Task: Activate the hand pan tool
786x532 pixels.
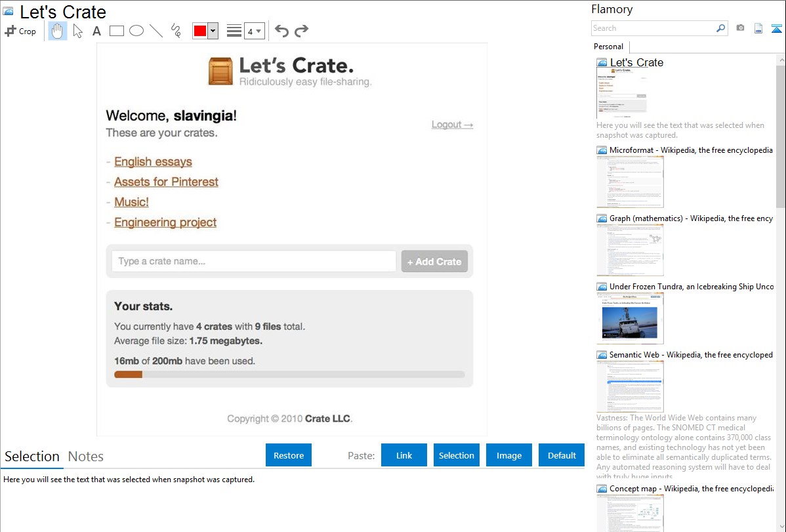Action: (x=58, y=31)
